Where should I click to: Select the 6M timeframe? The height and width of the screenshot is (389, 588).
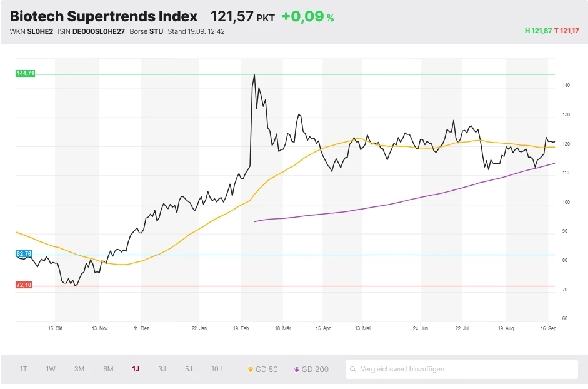[x=107, y=369]
